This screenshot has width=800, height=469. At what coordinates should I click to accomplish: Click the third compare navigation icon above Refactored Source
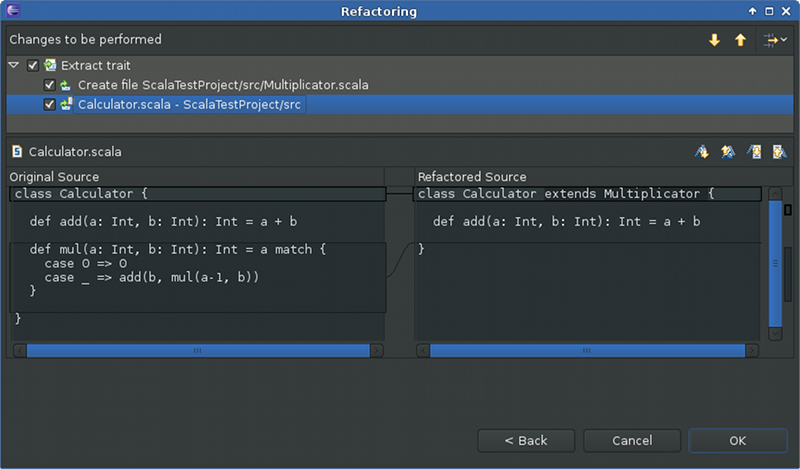coord(755,152)
